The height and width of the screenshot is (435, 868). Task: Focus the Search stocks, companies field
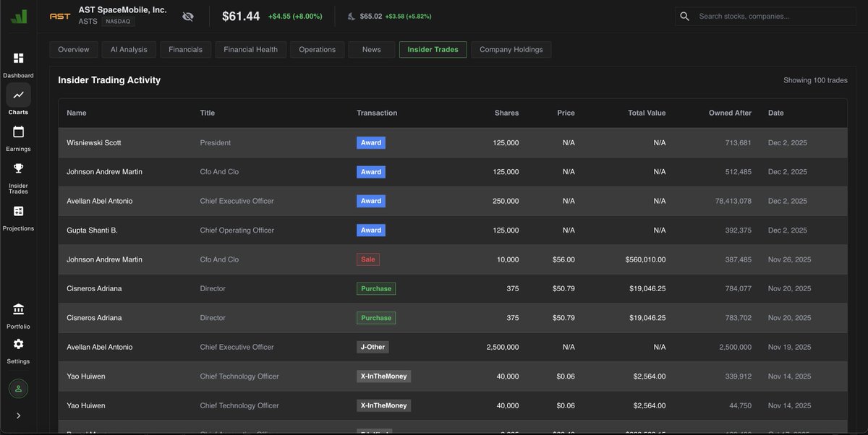(x=766, y=16)
